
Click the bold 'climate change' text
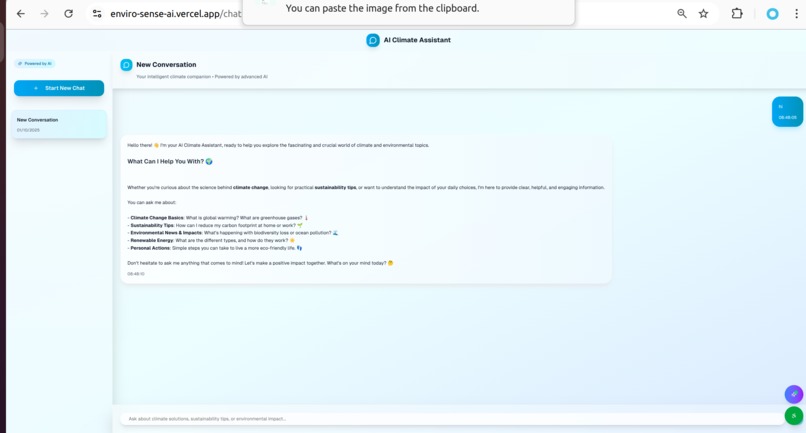(251, 188)
